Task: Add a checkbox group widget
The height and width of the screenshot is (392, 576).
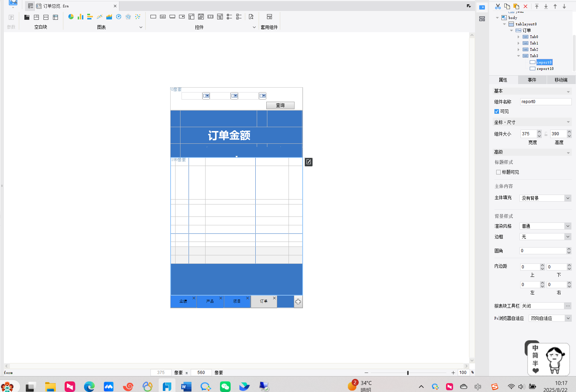Action: 239,17
